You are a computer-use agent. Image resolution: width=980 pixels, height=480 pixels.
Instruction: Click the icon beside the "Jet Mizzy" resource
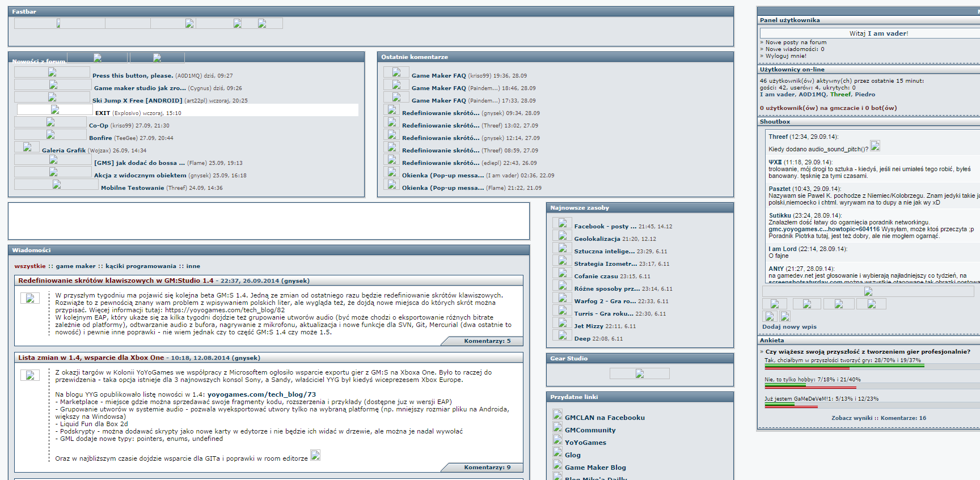[x=563, y=322]
